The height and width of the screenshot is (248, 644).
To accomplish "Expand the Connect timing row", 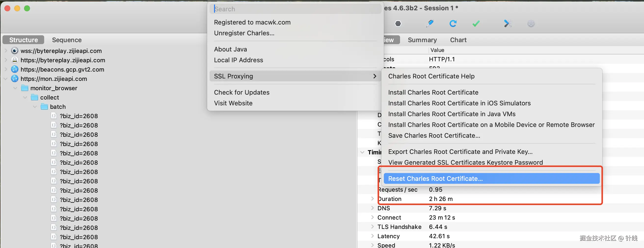I will [x=373, y=217].
